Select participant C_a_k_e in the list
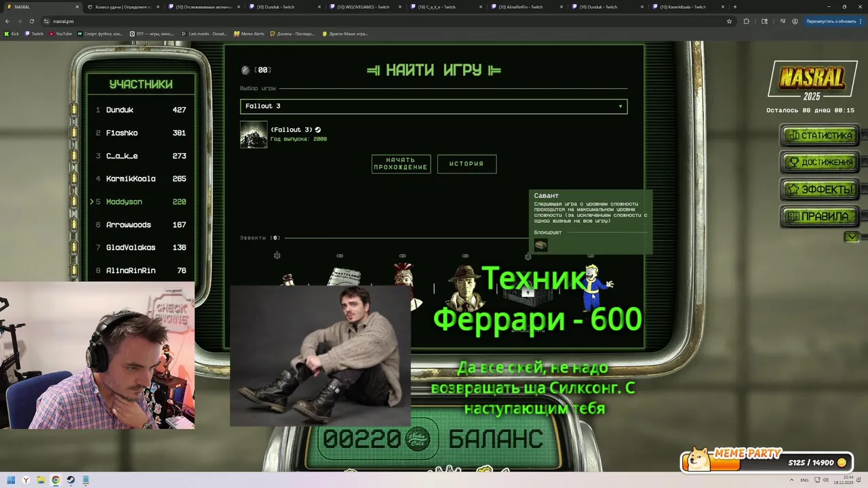This screenshot has height=488, width=868. pyautogui.click(x=141, y=156)
